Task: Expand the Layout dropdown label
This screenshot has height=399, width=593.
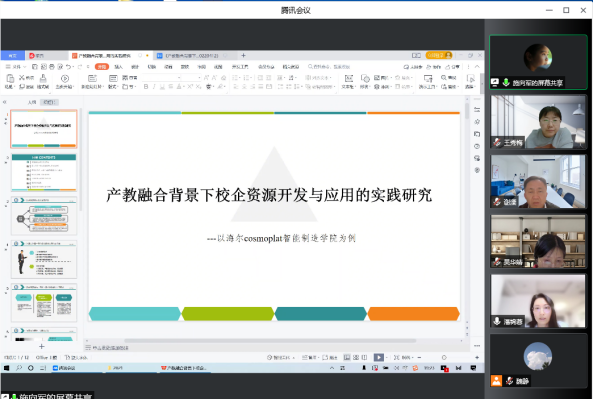Action: click(113, 87)
